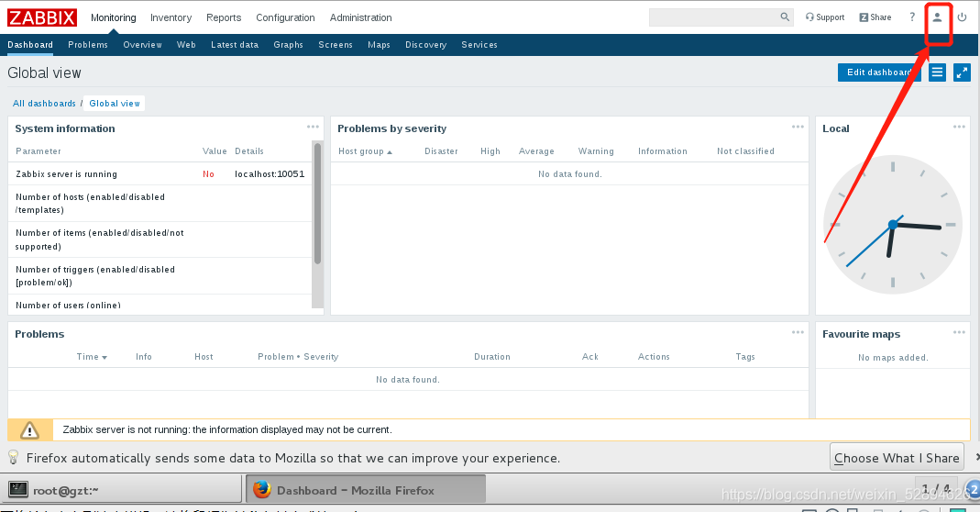Open the Inventory menu

click(x=171, y=17)
